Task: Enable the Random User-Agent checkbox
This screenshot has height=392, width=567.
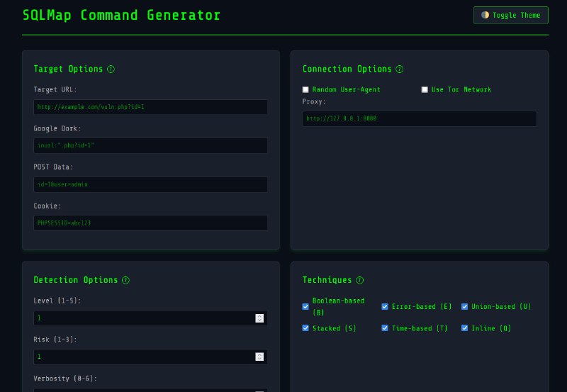Action: pyautogui.click(x=305, y=90)
